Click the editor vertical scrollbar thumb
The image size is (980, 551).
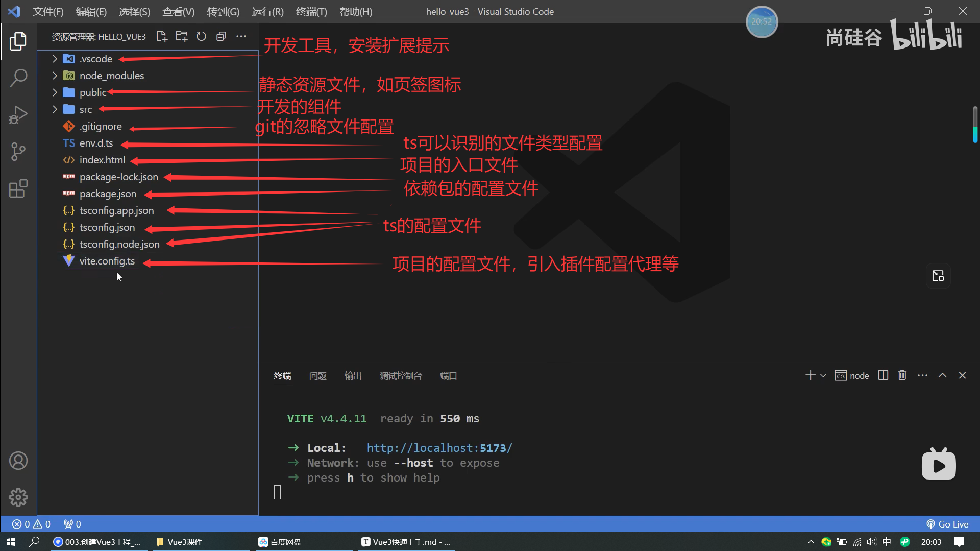[x=975, y=125]
